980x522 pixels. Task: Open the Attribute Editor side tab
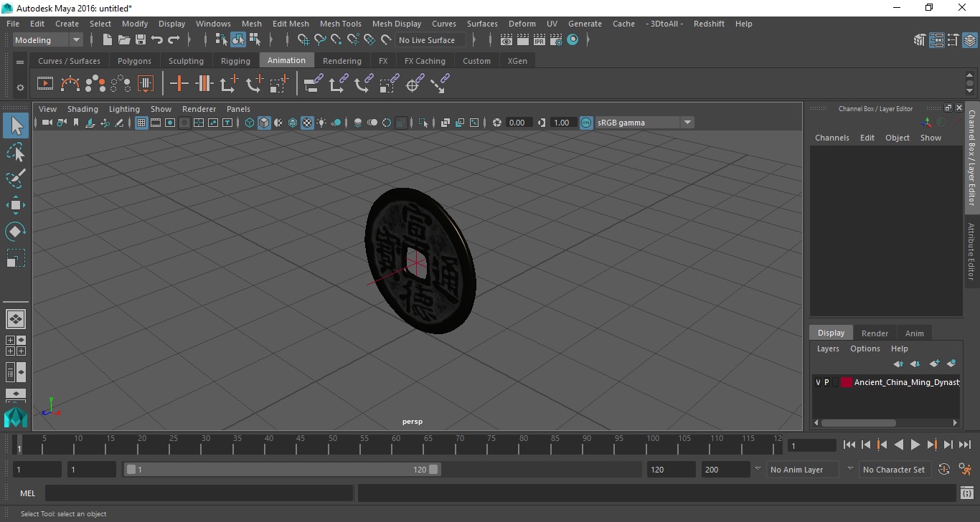[971, 251]
